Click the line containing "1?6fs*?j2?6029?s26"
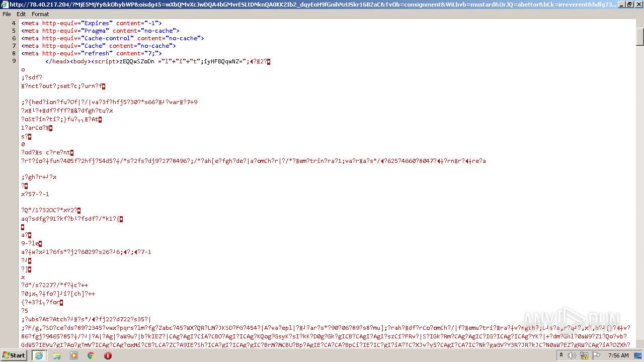Viewport: 644px width, 362px height. 86,252
